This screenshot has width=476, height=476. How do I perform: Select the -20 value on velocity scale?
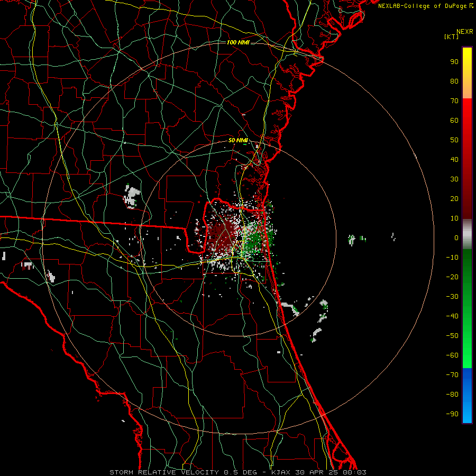click(452, 277)
